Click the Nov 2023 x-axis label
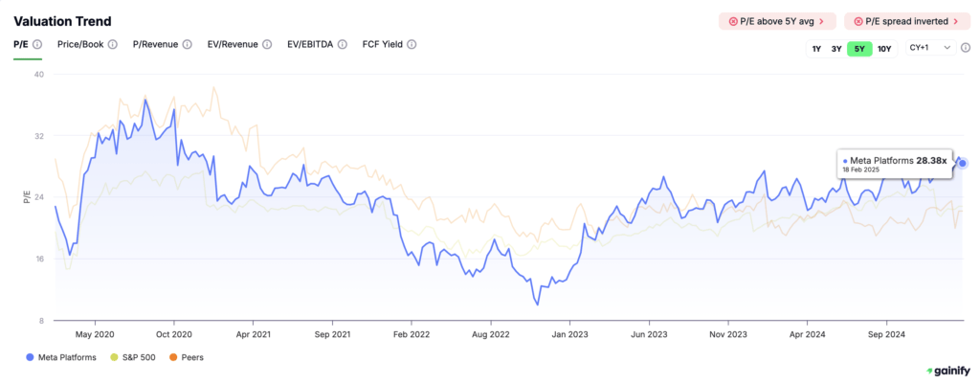Image resolution: width=980 pixels, height=384 pixels. coord(728,334)
